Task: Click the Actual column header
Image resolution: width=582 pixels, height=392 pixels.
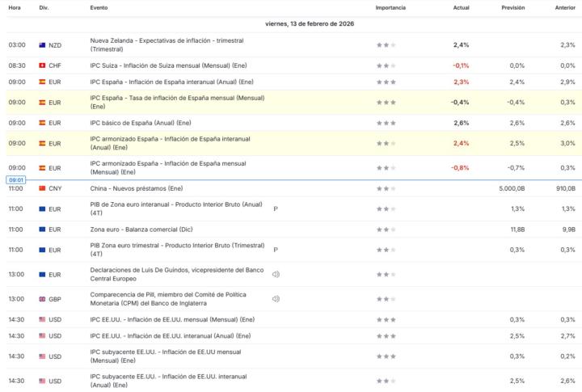Action: pos(462,7)
